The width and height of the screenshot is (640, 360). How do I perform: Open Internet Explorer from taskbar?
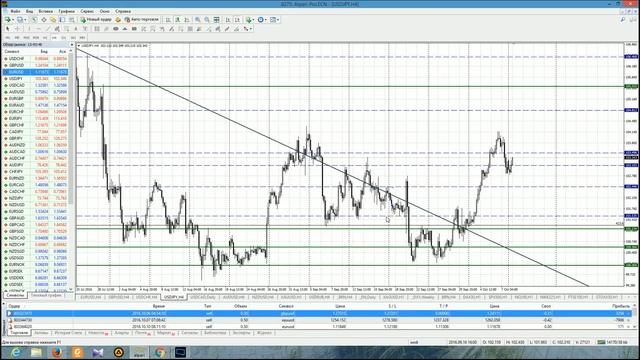[16, 352]
